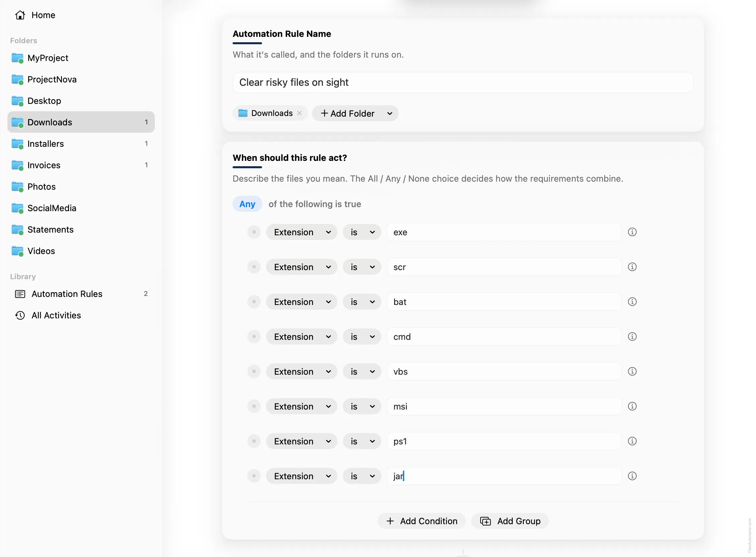Click the jar extension value field
This screenshot has height=557, width=756.
point(504,476)
